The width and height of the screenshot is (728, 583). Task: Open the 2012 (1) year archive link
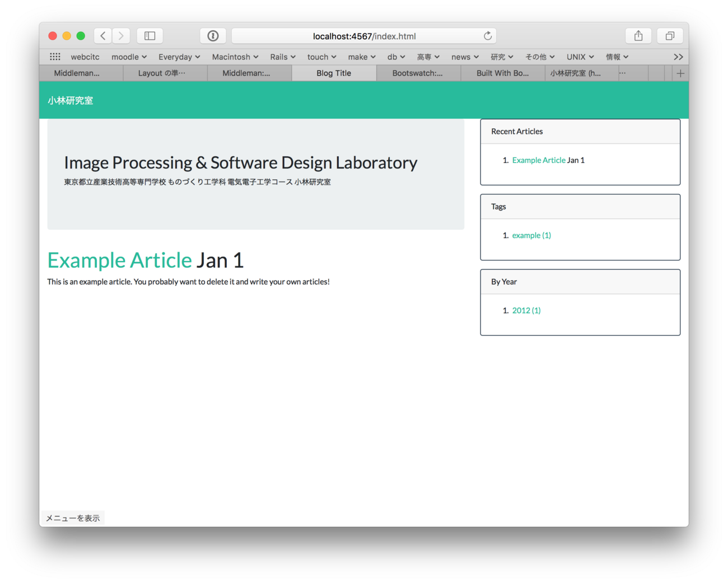526,310
